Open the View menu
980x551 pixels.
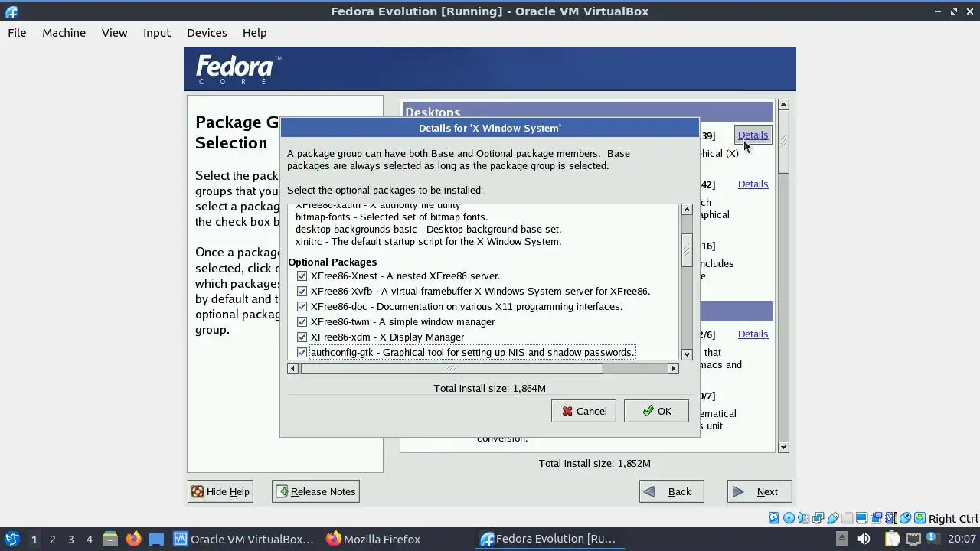click(114, 33)
